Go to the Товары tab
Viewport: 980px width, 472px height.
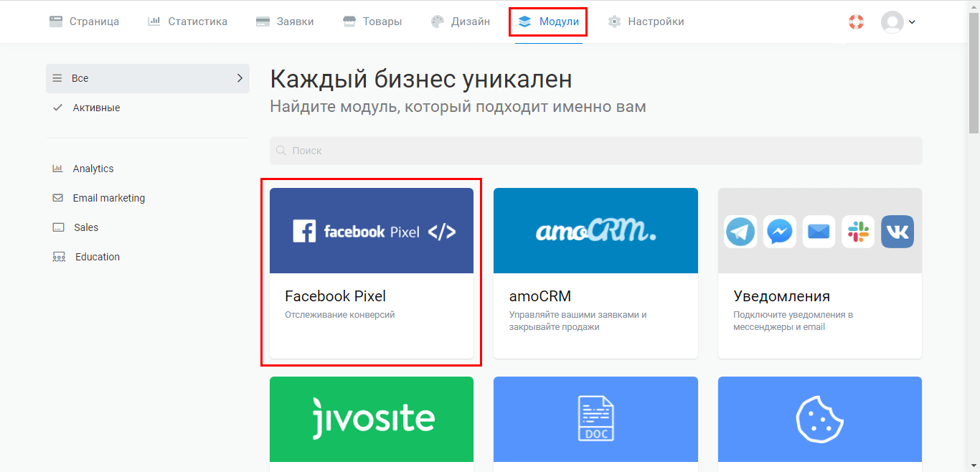pos(372,22)
